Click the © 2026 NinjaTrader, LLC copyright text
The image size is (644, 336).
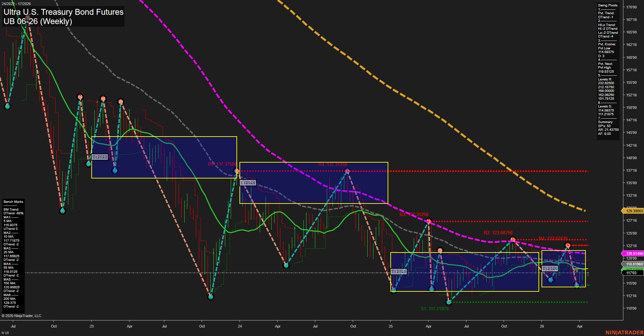coord(22,315)
